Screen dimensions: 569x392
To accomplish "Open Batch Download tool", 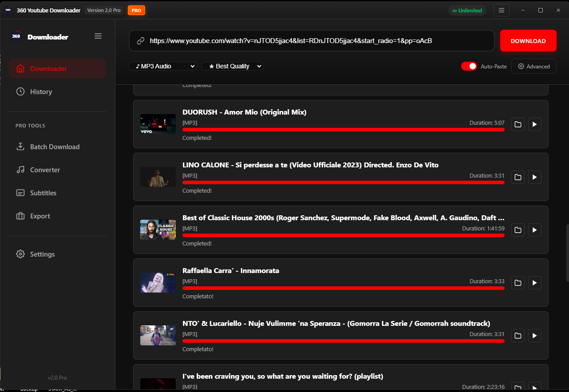I will click(55, 147).
